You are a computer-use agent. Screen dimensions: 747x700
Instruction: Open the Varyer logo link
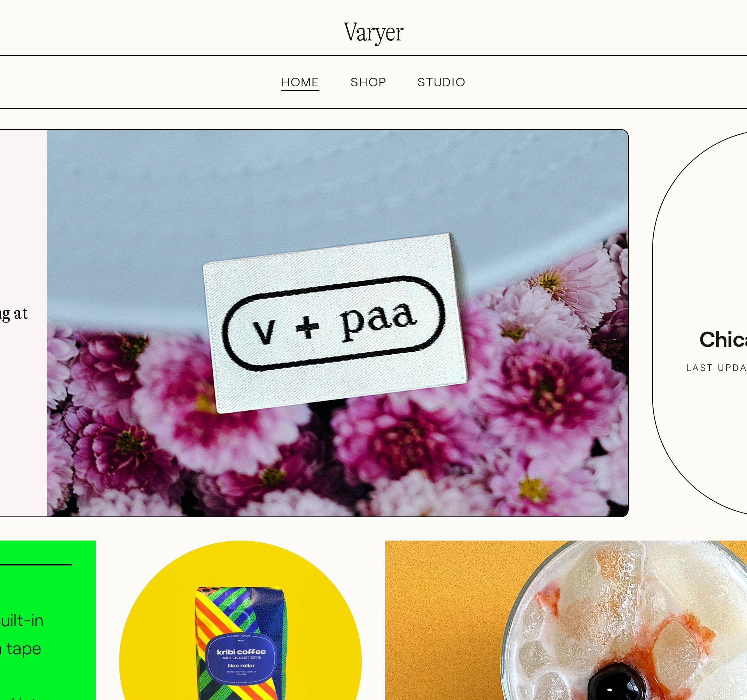373,32
